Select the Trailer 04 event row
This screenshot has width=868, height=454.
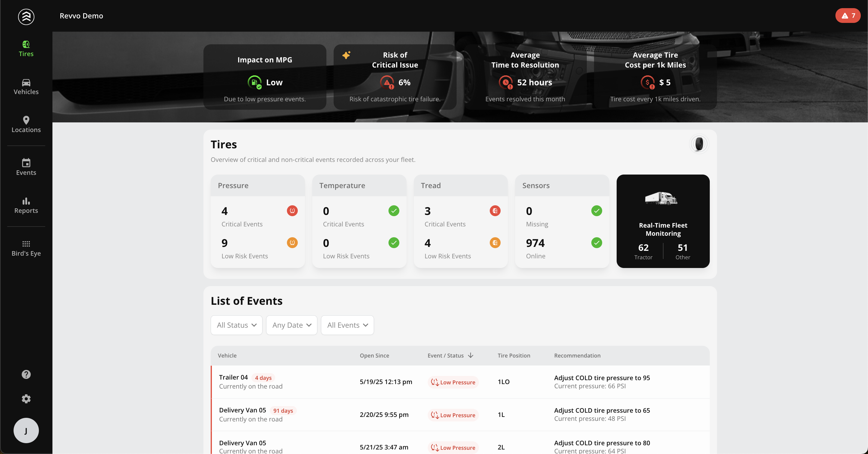337,382
